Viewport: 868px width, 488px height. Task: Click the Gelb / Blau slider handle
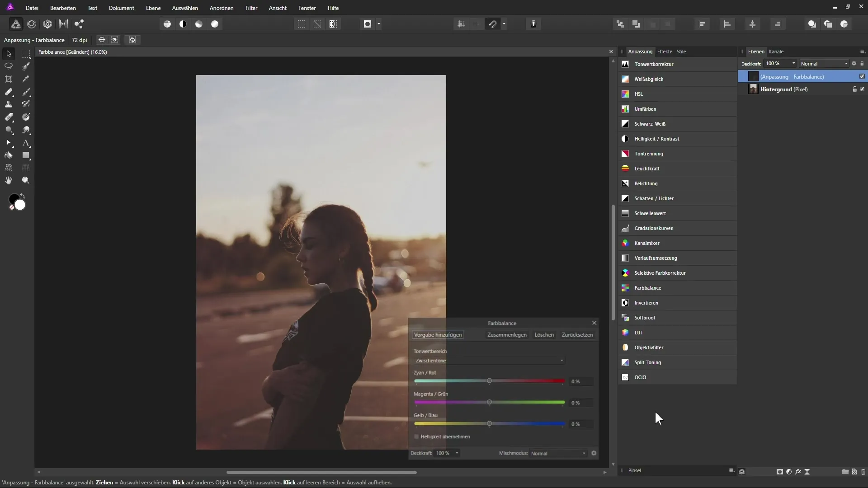coord(489,423)
